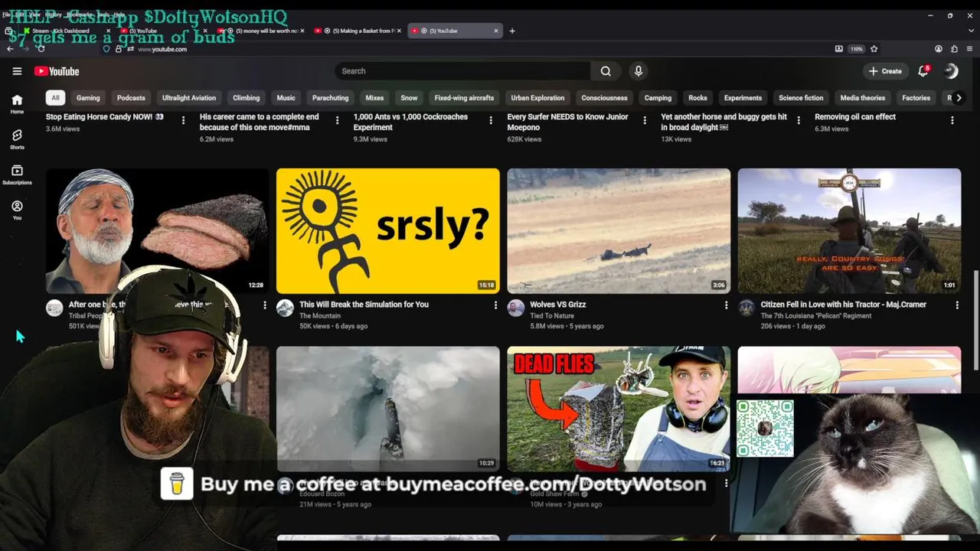Select the Urban Exploration chip
Screen dimensions: 980x551
pyautogui.click(x=537, y=98)
